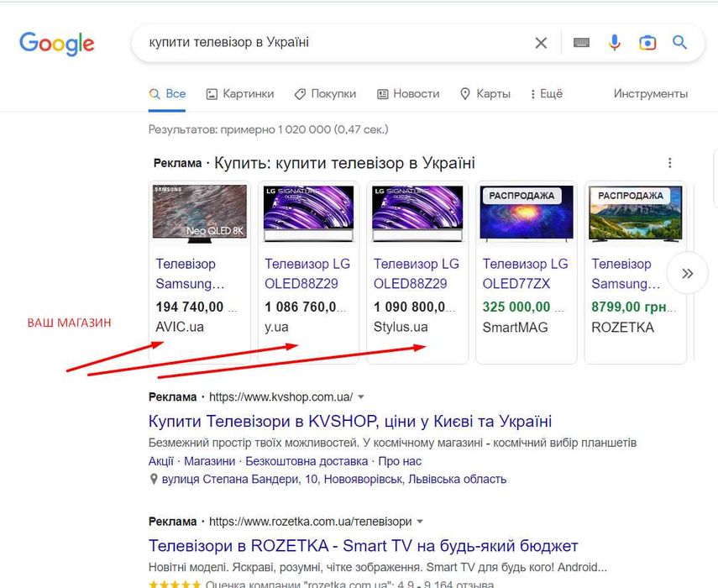Open the Инструменты search tools
718x588 pixels.
point(650,94)
